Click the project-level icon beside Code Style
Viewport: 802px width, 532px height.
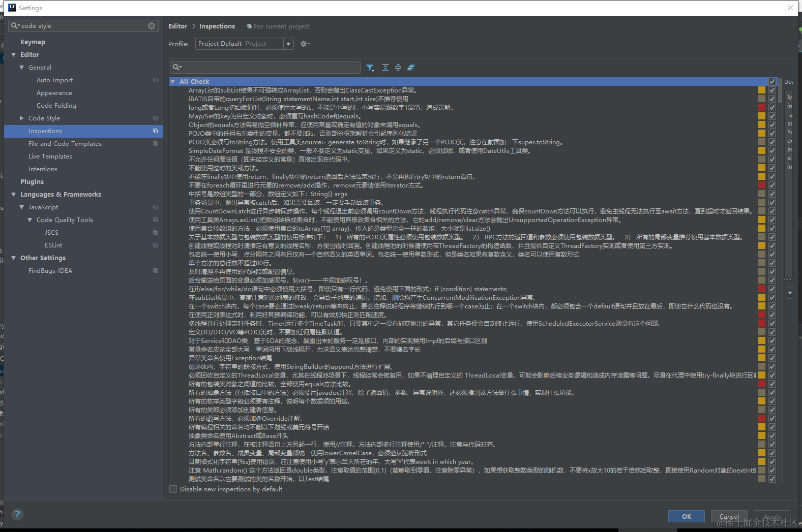tap(155, 118)
